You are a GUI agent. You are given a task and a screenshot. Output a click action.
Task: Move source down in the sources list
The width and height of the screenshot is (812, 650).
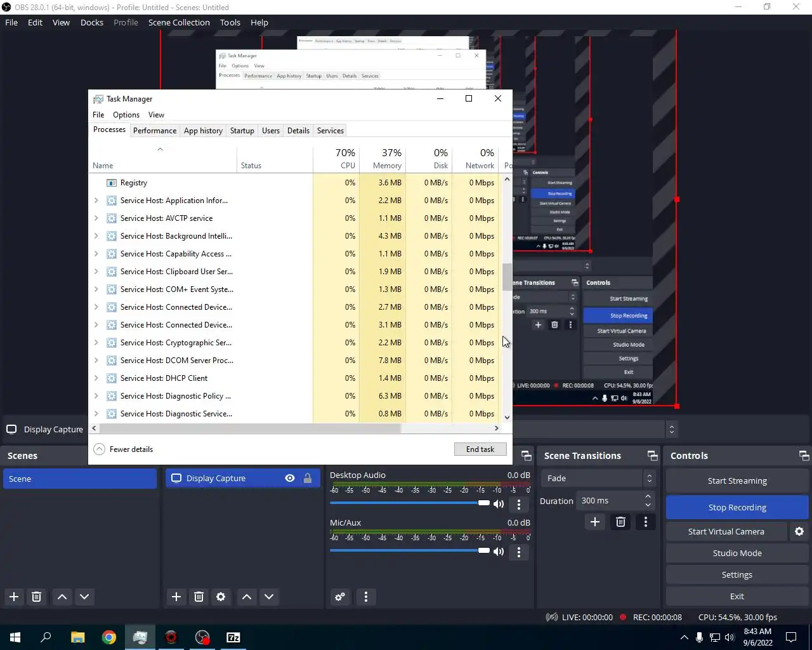click(269, 597)
